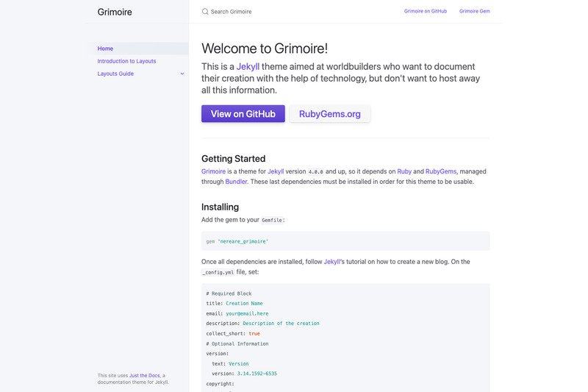Click the '# Optional Information' comment line
The image size is (588, 392).
click(x=237, y=343)
